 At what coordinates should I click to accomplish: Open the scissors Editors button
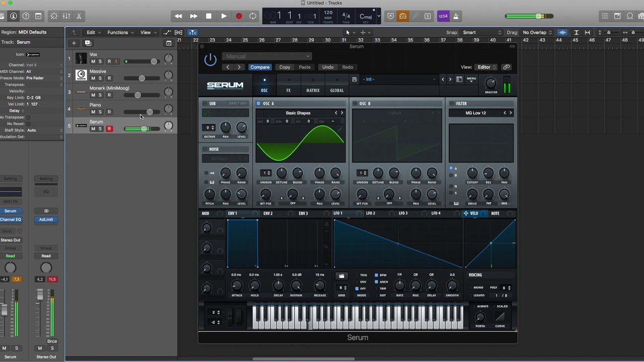point(78,16)
